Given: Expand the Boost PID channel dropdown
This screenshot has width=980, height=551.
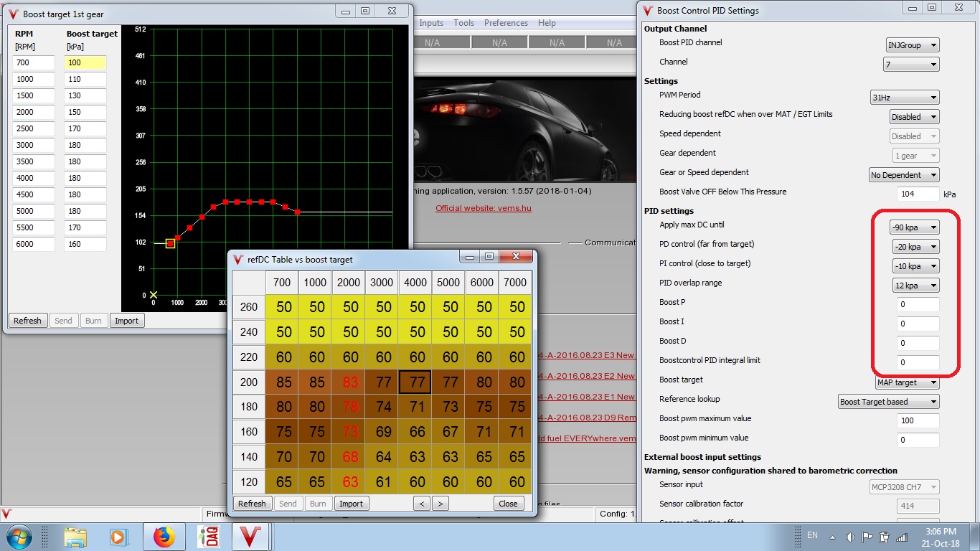Looking at the screenshot, I should [x=913, y=45].
